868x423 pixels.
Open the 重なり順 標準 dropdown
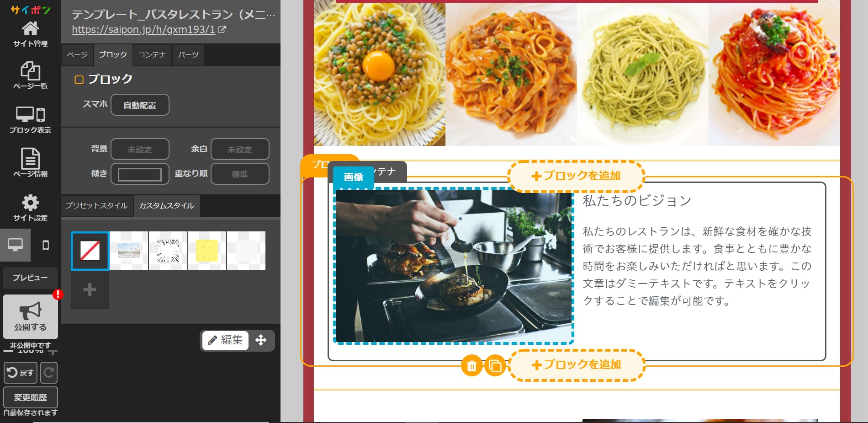[x=240, y=174]
